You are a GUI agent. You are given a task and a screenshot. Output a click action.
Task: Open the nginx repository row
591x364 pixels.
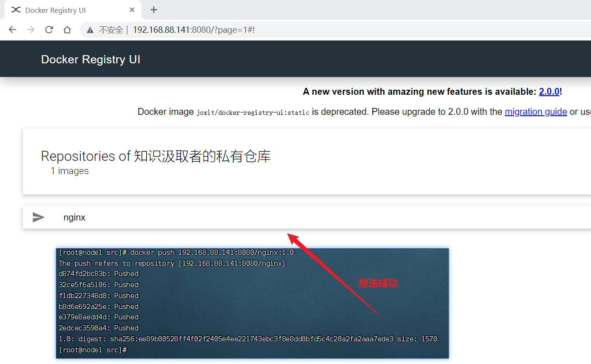307,217
